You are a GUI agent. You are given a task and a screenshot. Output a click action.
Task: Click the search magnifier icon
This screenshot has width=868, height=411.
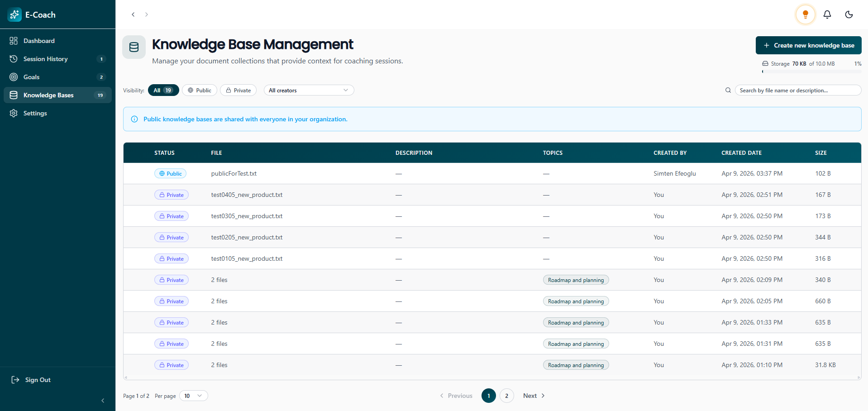(x=728, y=90)
